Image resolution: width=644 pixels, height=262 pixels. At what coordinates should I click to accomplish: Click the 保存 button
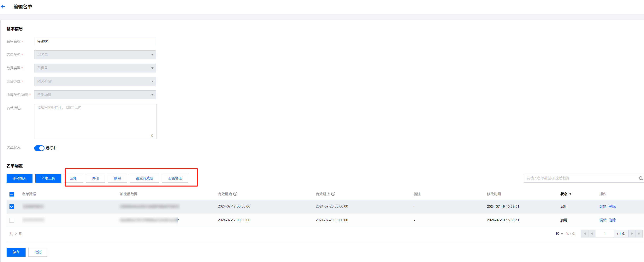coord(16,252)
